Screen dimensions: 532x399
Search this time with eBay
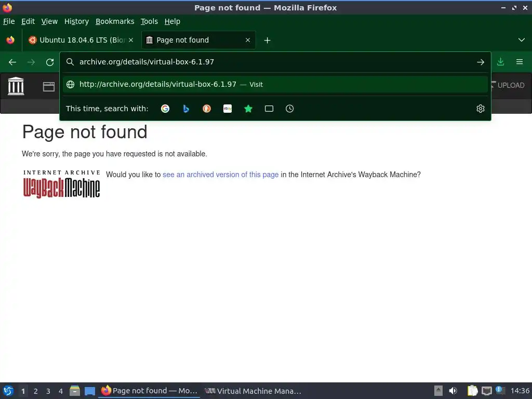click(x=228, y=109)
